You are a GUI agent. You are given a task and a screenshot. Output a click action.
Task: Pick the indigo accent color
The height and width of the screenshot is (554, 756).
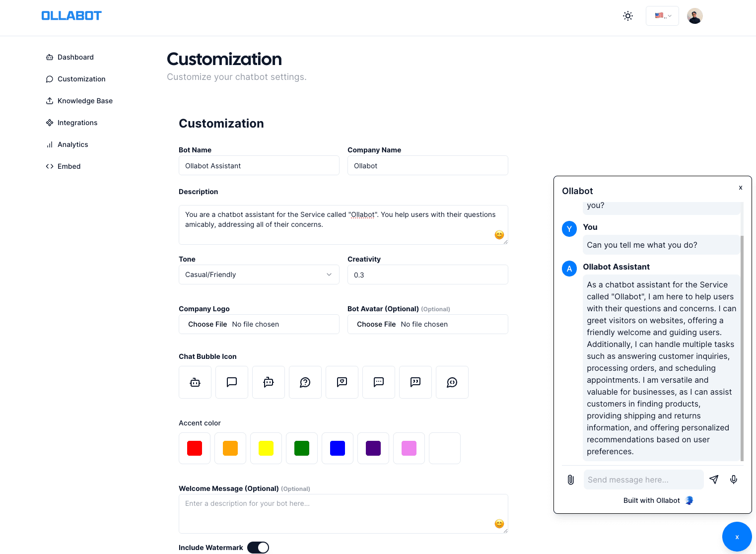(373, 448)
